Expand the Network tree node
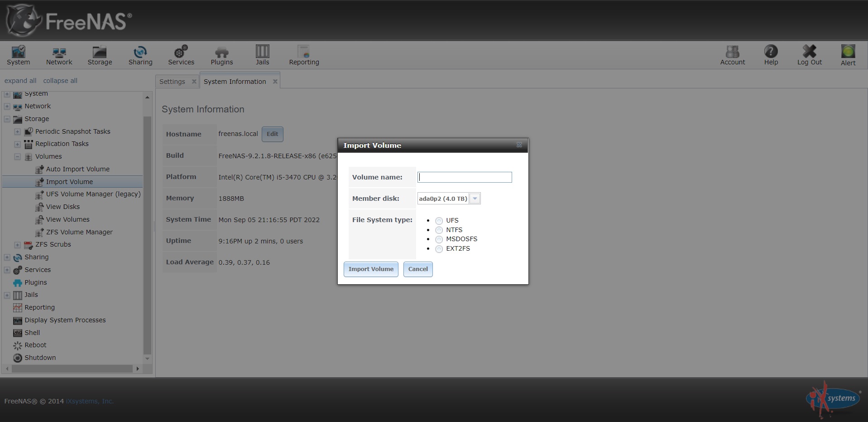 (7, 106)
